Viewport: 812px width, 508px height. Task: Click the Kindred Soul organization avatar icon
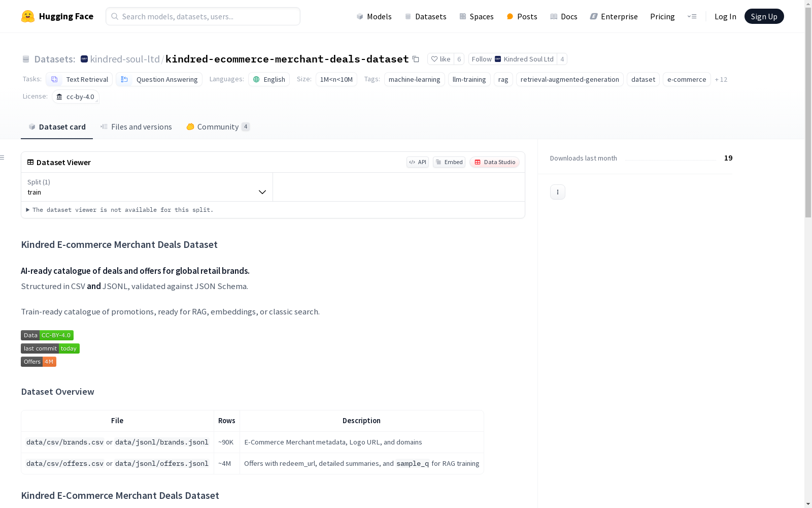84,59
